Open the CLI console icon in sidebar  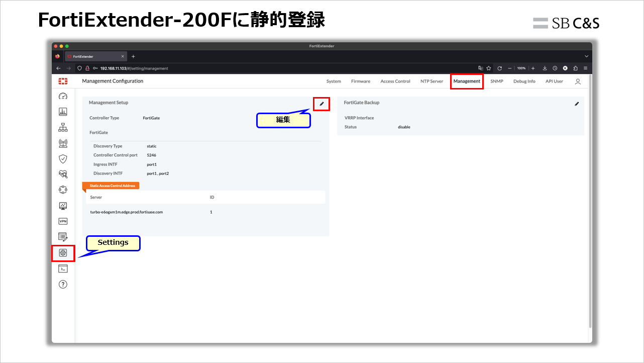pyautogui.click(x=63, y=268)
